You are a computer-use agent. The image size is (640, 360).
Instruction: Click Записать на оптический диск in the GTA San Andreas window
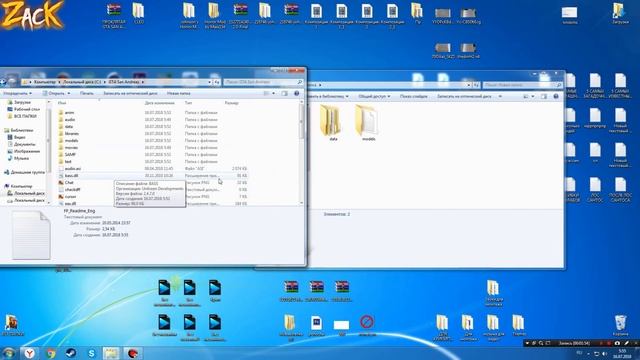[130, 93]
